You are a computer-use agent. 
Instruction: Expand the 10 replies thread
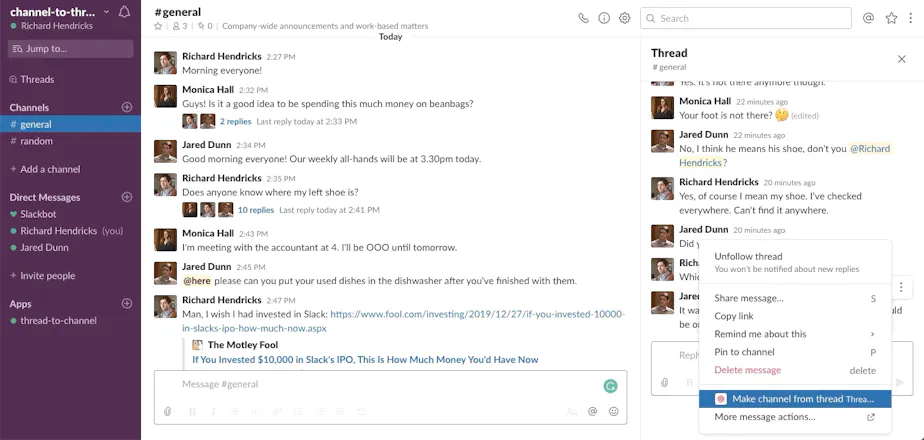[256, 210]
